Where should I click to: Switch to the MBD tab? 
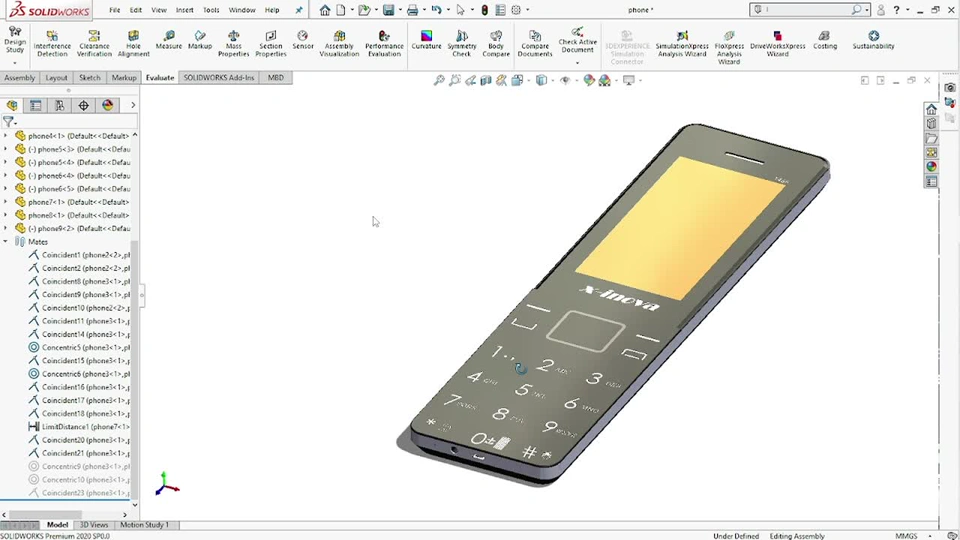pos(276,78)
